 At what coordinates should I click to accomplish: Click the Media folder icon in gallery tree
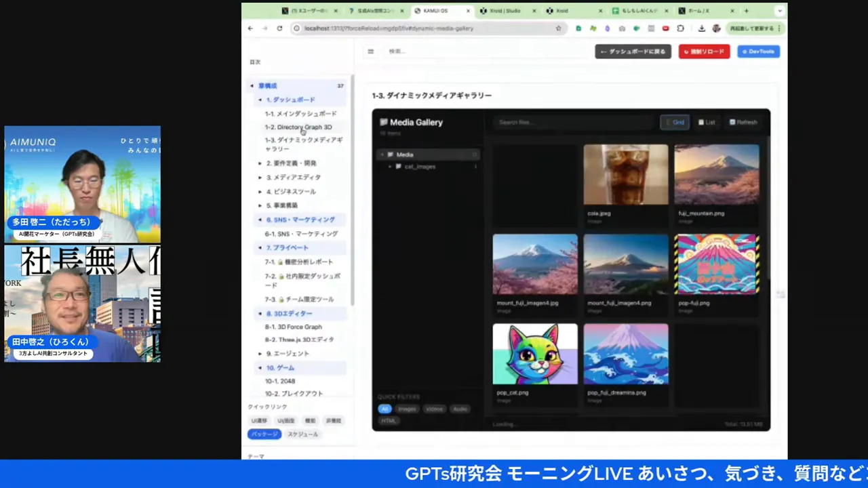(391, 155)
